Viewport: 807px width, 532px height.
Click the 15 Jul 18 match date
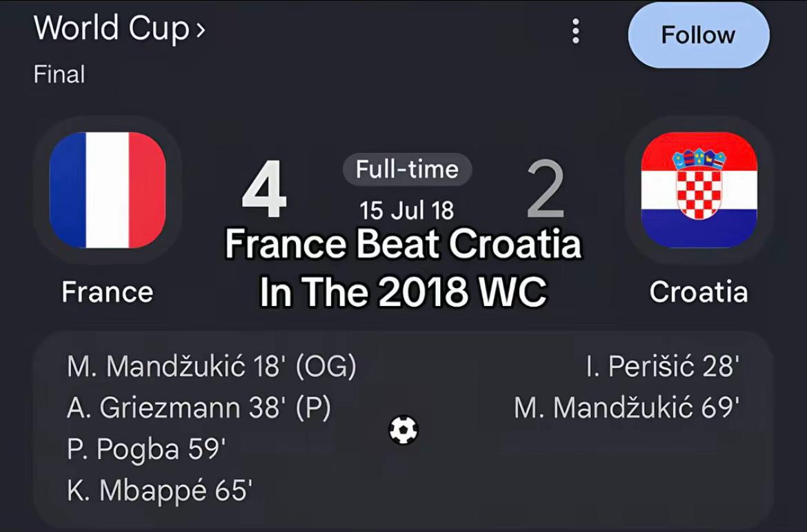coord(406,210)
